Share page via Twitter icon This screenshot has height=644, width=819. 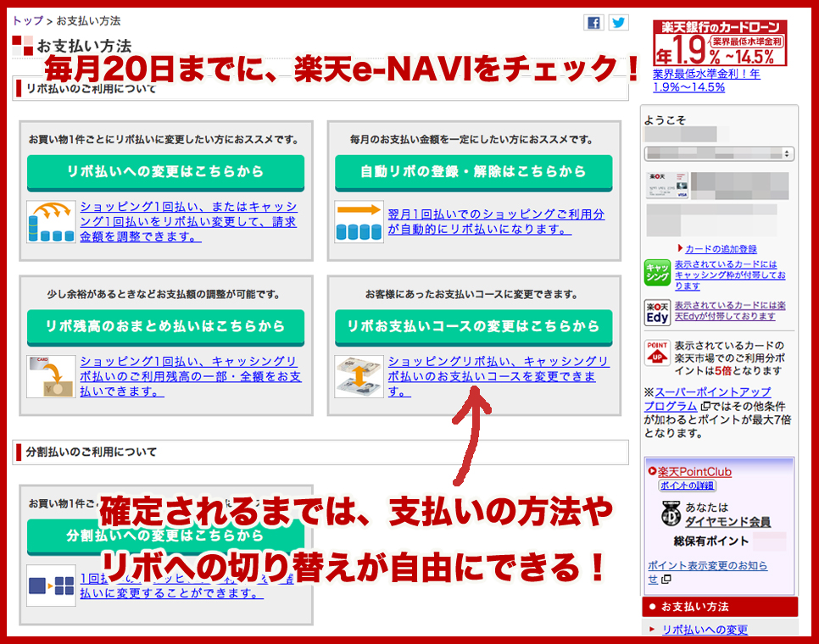tap(618, 22)
